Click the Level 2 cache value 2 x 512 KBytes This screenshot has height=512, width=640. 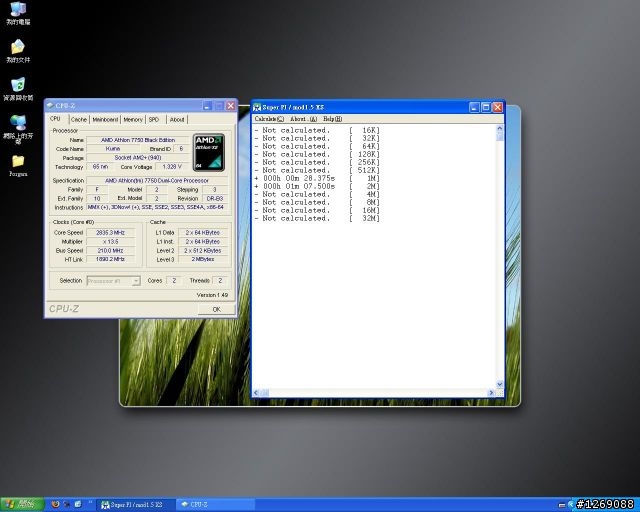(203, 251)
